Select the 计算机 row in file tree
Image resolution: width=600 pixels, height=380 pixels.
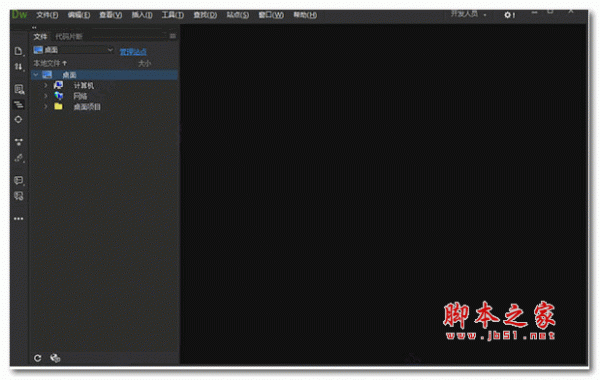coord(104,85)
